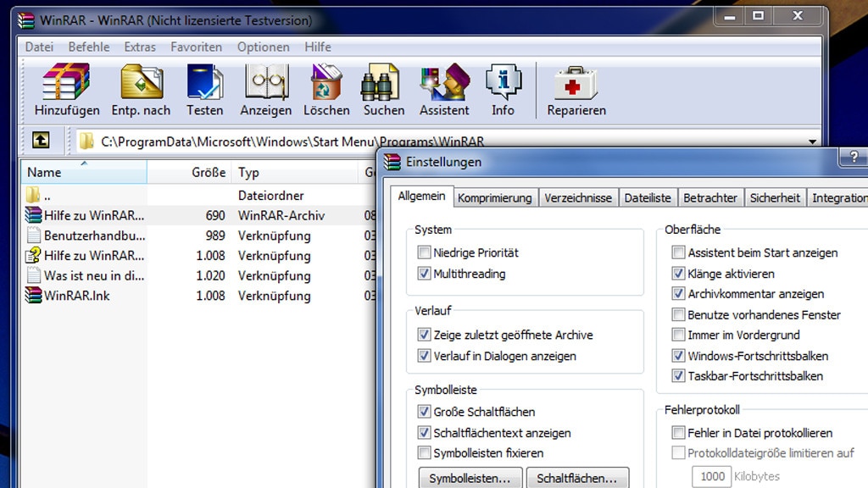The height and width of the screenshot is (488, 868).
Task: Switch to the Verzeichnisse tab
Action: coord(578,197)
